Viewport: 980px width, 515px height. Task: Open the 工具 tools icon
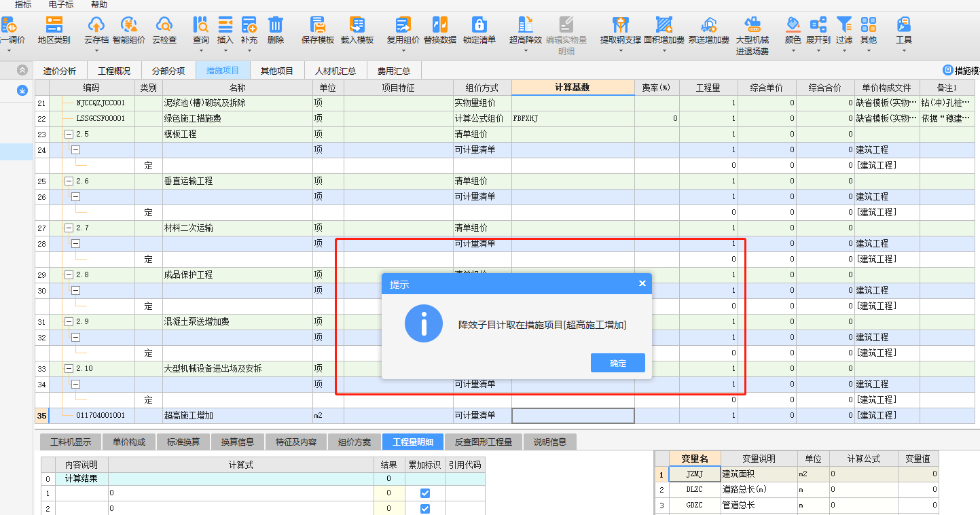coord(904,31)
